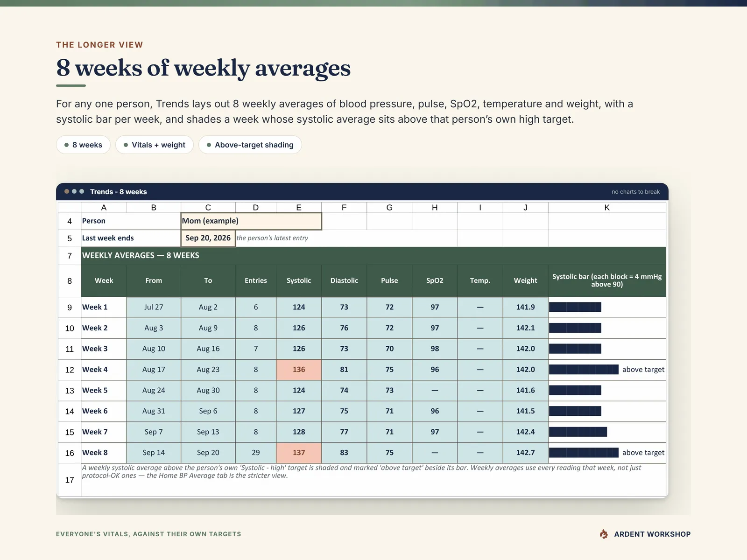The width and height of the screenshot is (747, 560).
Task: Click the Week 7 systolic bar
Action: pos(578,432)
